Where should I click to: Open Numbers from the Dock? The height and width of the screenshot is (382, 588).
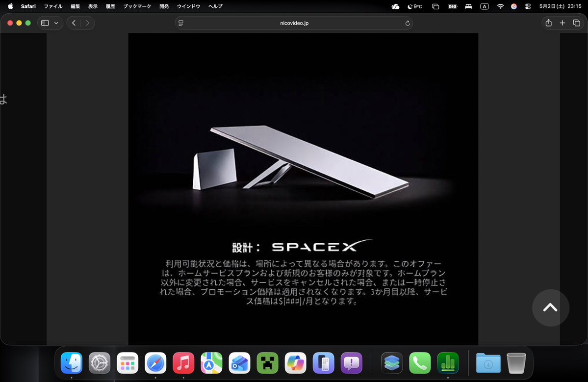click(448, 363)
